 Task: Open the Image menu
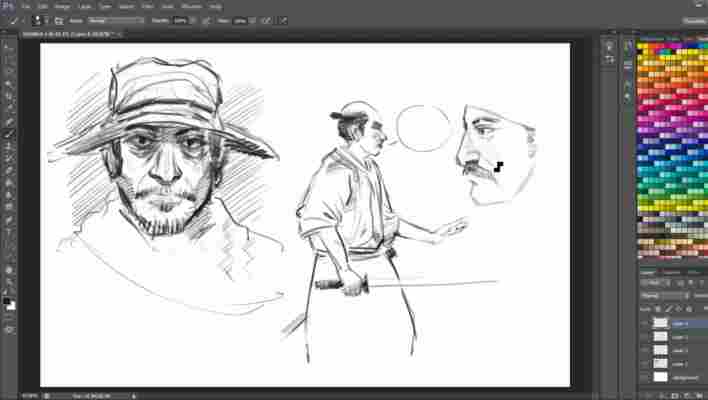click(62, 6)
